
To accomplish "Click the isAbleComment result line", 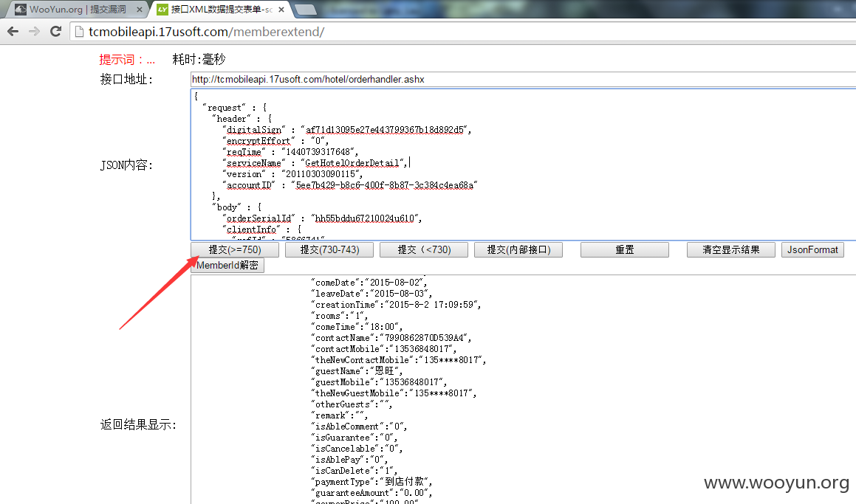I will click(359, 426).
